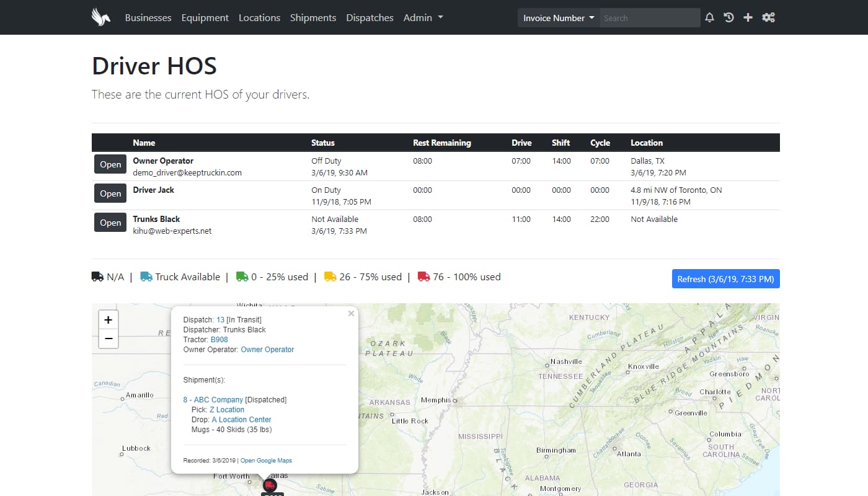Click the Drive column header
The image size is (868, 496).
coord(521,143)
